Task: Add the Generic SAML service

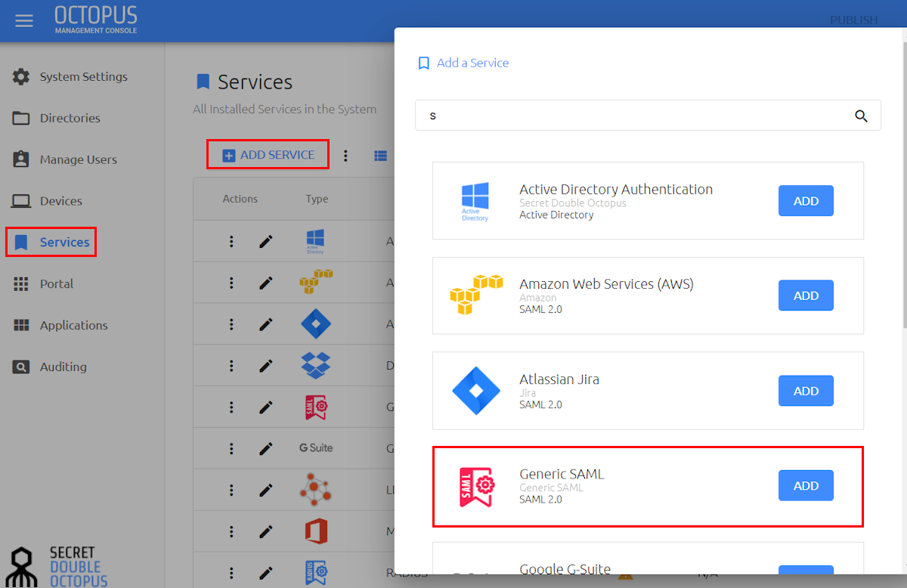Action: point(806,486)
